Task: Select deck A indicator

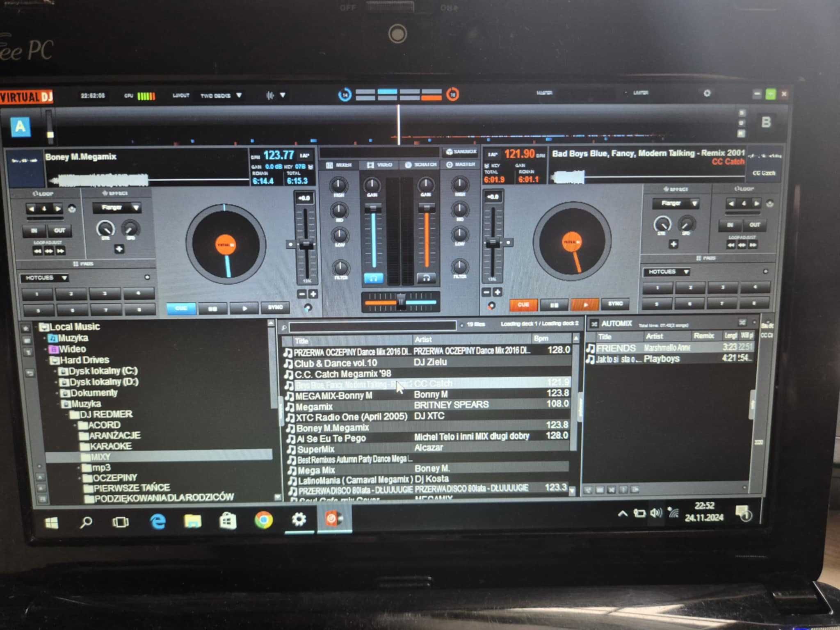Action: pyautogui.click(x=21, y=126)
